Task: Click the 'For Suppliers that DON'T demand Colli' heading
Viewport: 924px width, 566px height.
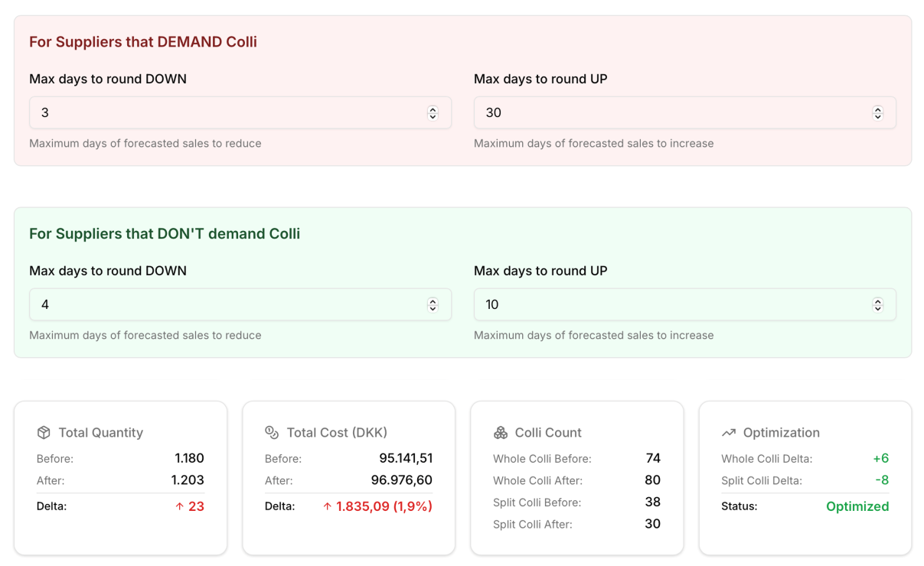Action: pyautogui.click(x=165, y=234)
